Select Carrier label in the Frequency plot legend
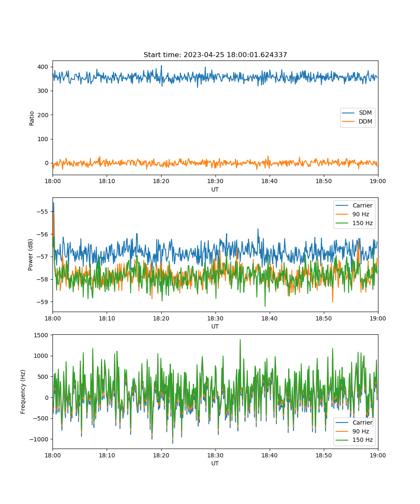Screen dimensions: 420x504 pyautogui.click(x=362, y=423)
